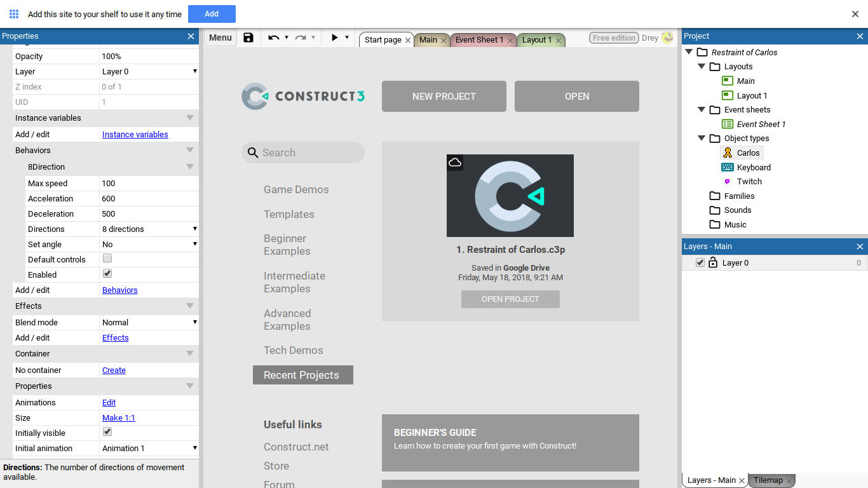Viewport: 868px width, 488px height.
Task: Open the Menu button
Action: [x=220, y=38]
